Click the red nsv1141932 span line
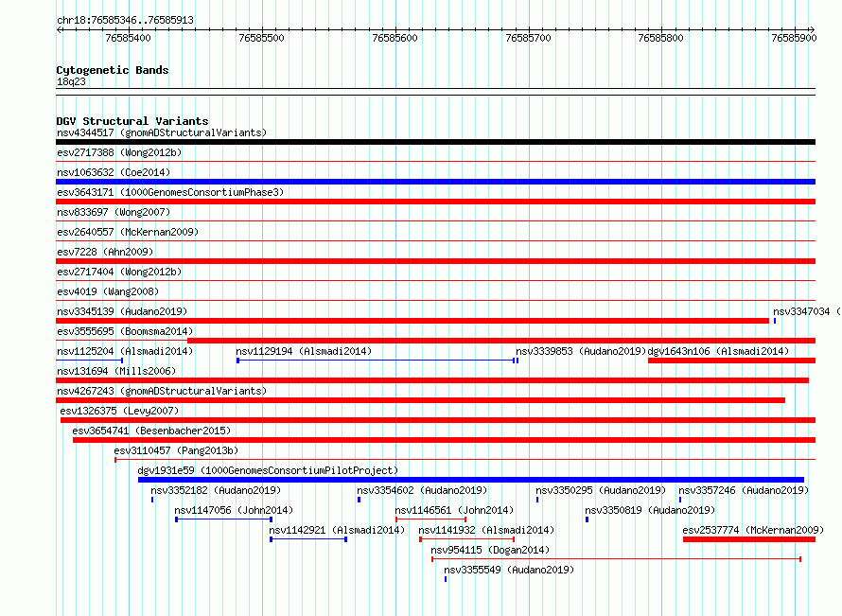Viewport: 842px width, 616px height. pyautogui.click(x=466, y=539)
